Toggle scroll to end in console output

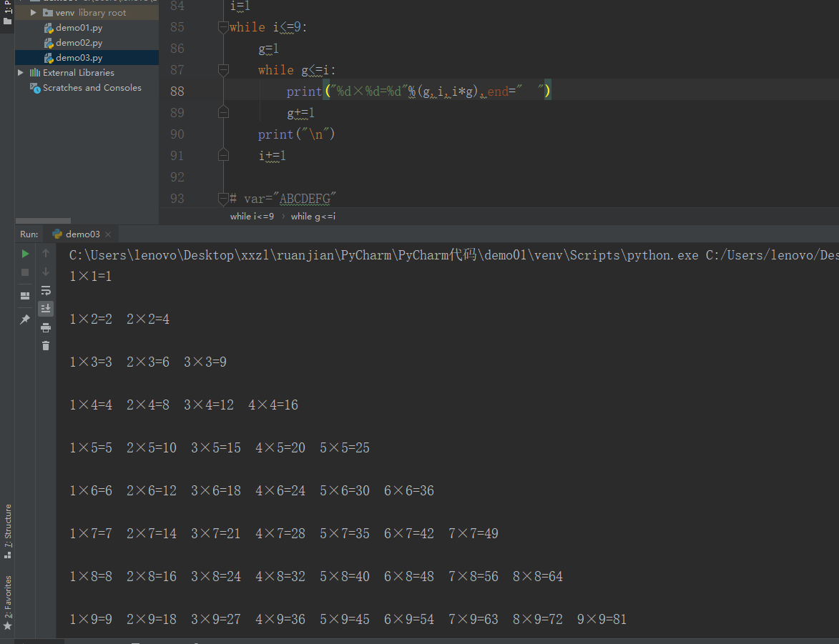[45, 309]
